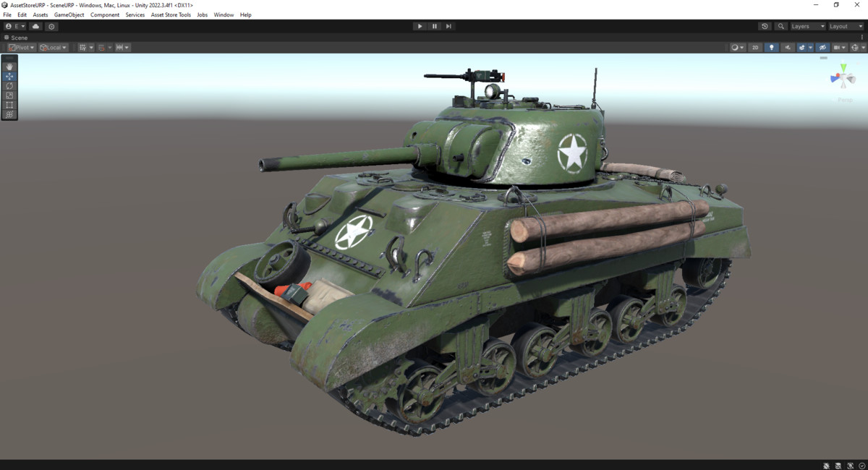Expand the draw mode arrow
This screenshot has height=470, width=868.
click(x=742, y=48)
